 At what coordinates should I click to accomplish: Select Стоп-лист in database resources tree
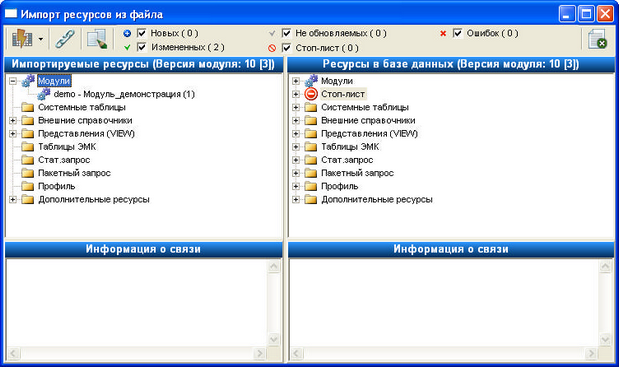click(x=343, y=94)
